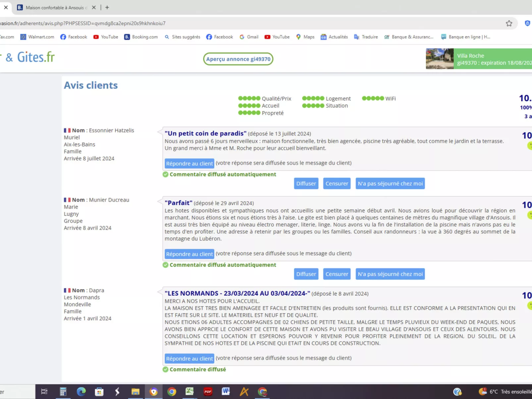Open a new browser tab
This screenshot has height=399, width=532.
pyautogui.click(x=107, y=7)
